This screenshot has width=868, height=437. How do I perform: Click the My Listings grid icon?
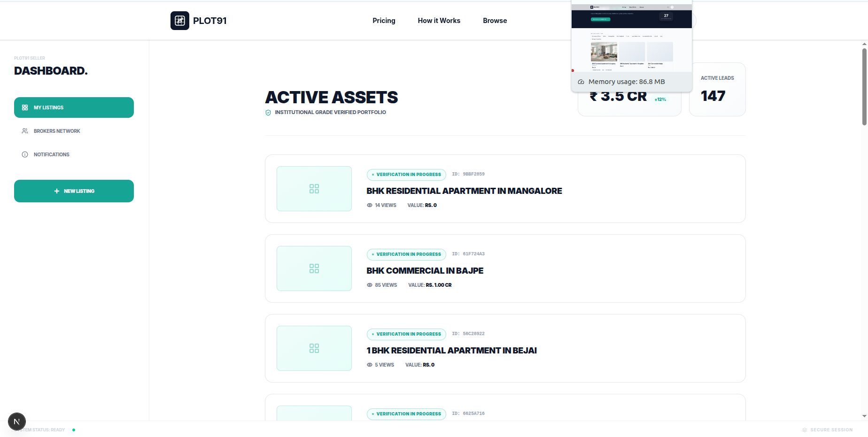pyautogui.click(x=25, y=107)
